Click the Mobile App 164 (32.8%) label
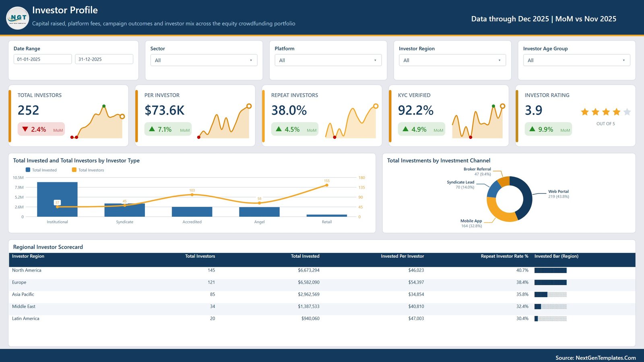 [x=471, y=223]
